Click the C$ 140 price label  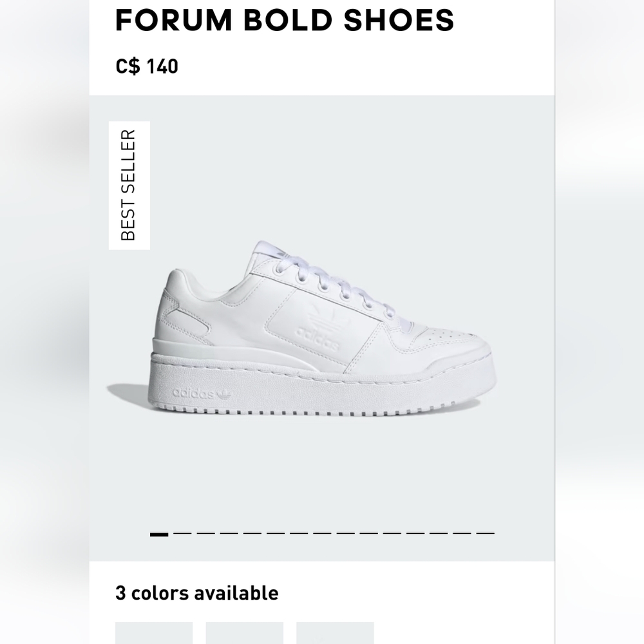click(147, 64)
